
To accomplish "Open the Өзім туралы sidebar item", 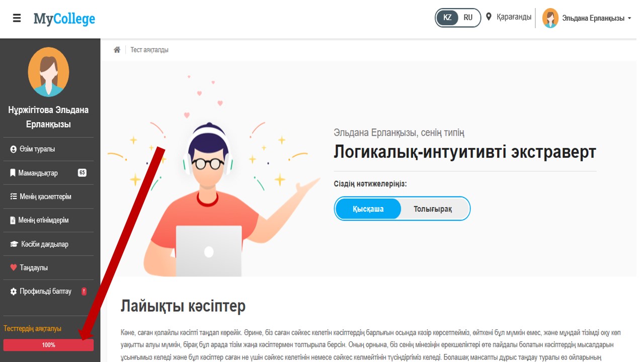I will 48,149.
